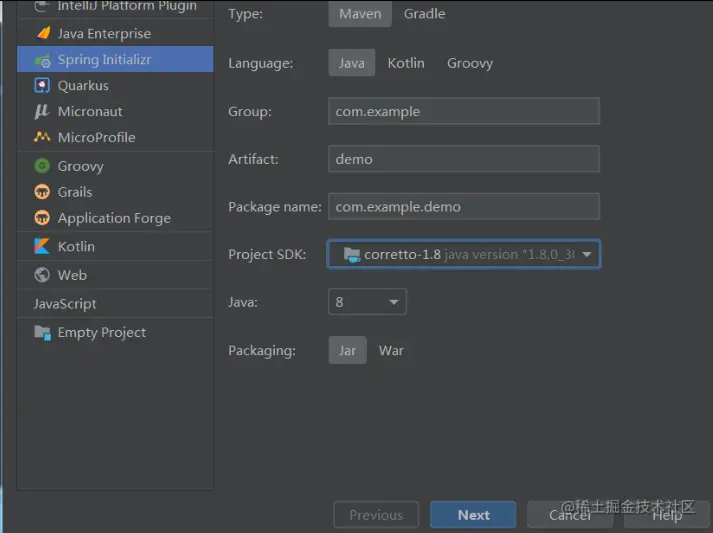This screenshot has width=713, height=533.
Task: Open the Project SDK dropdown
Action: pos(464,254)
